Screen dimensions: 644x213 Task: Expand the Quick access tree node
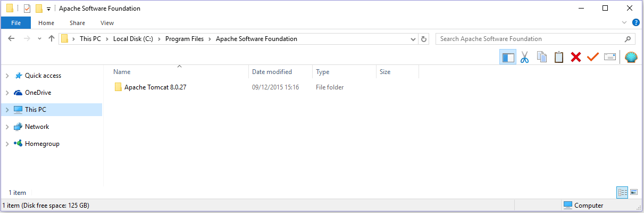(x=7, y=76)
